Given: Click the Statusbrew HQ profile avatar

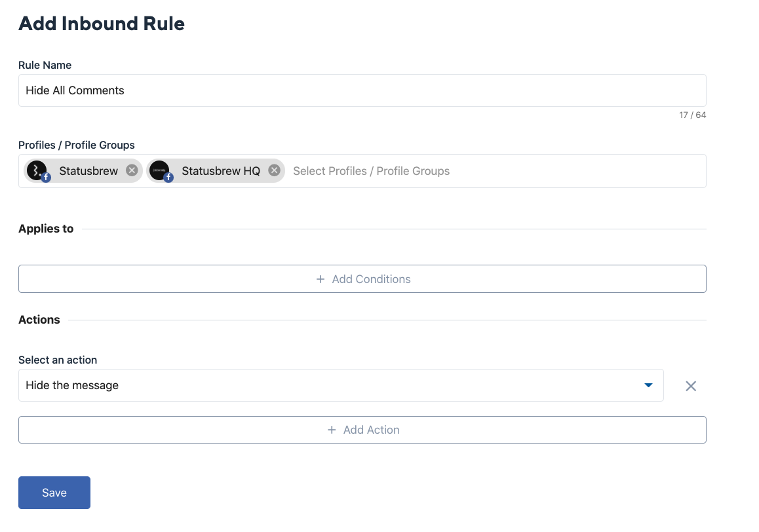Looking at the screenshot, I should point(159,170).
